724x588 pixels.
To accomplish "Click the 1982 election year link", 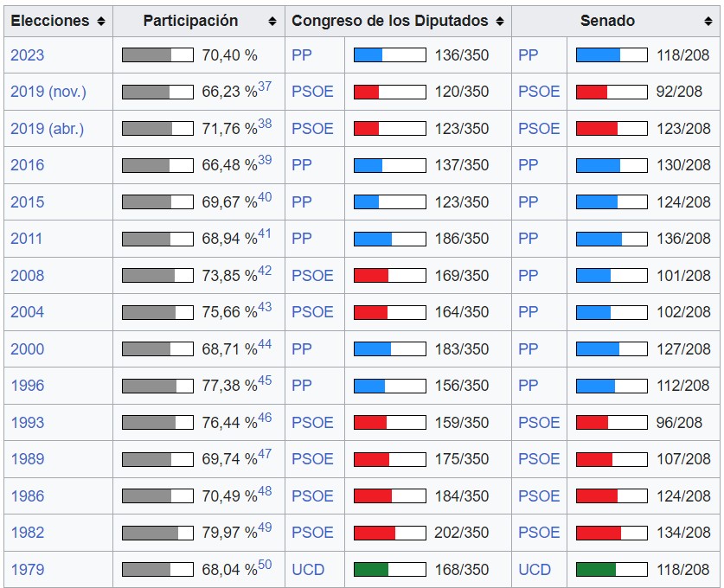I will (27, 533).
